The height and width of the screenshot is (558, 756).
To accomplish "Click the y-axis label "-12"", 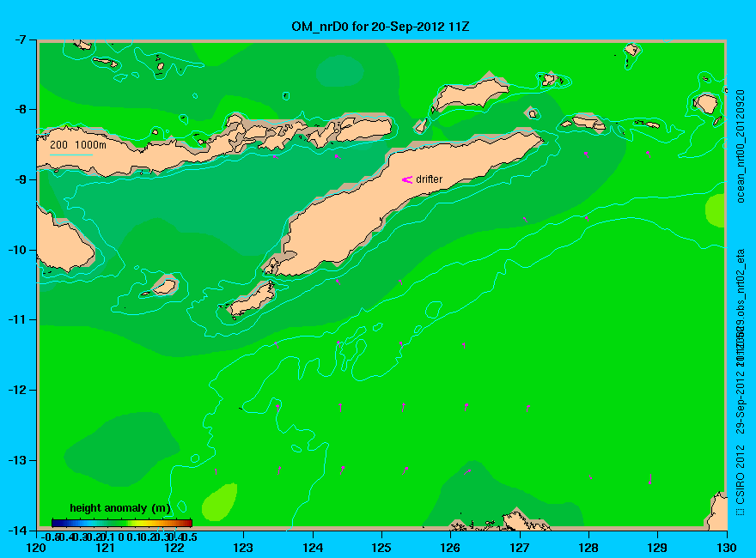I will (x=17, y=390).
